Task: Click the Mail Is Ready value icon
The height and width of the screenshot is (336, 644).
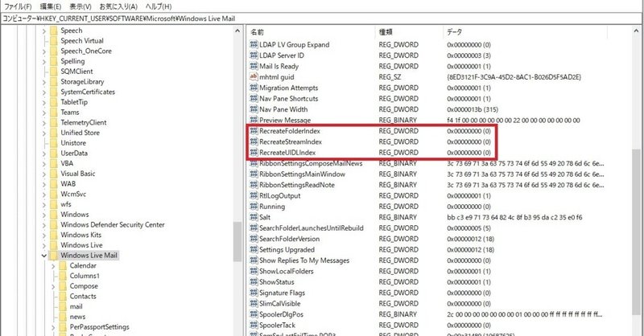Action: coord(254,66)
